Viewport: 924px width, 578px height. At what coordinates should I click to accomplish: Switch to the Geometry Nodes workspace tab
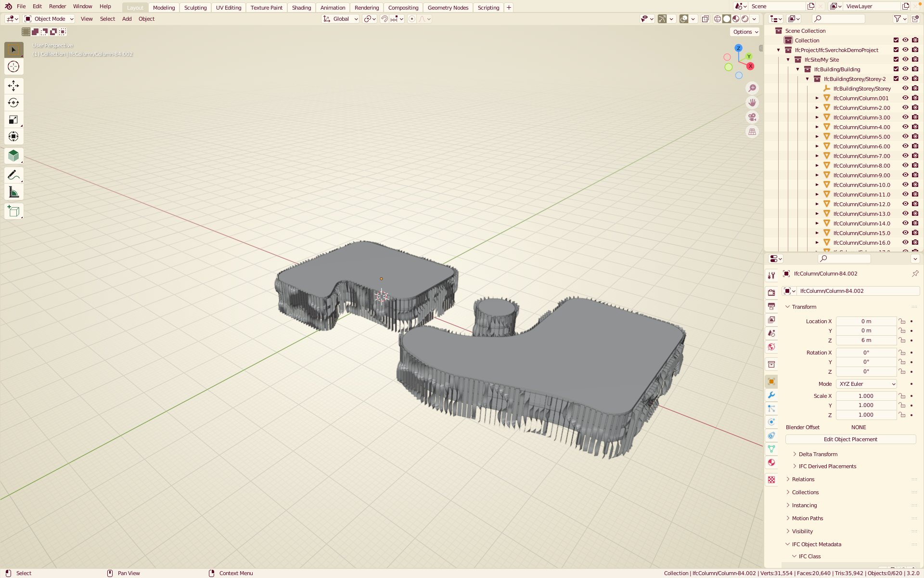coord(448,8)
